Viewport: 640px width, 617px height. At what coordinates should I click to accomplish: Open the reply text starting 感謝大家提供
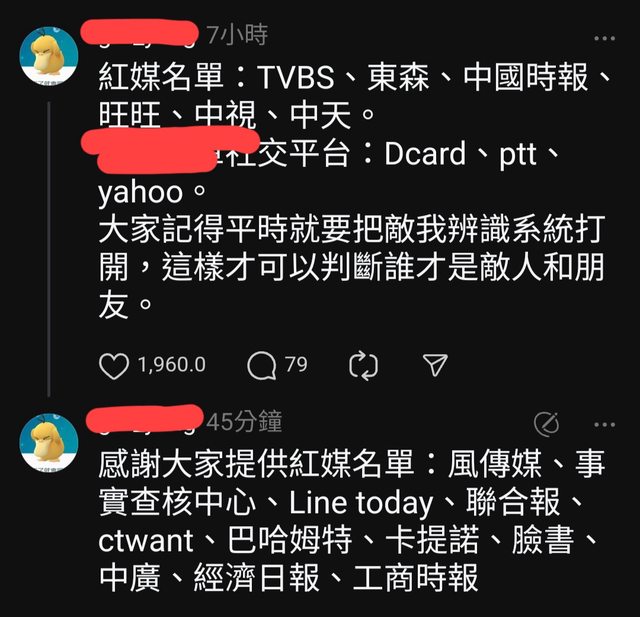[x=352, y=521]
